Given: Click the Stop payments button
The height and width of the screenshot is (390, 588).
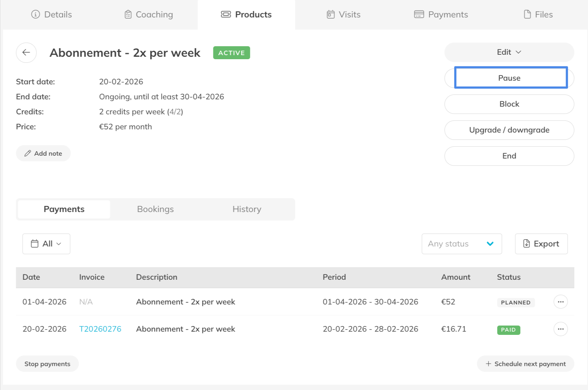Looking at the screenshot, I should pos(47,364).
